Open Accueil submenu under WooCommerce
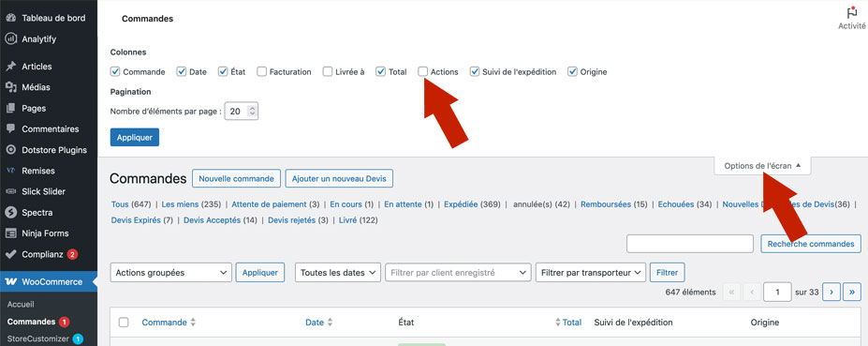868x346 pixels. click(21, 305)
